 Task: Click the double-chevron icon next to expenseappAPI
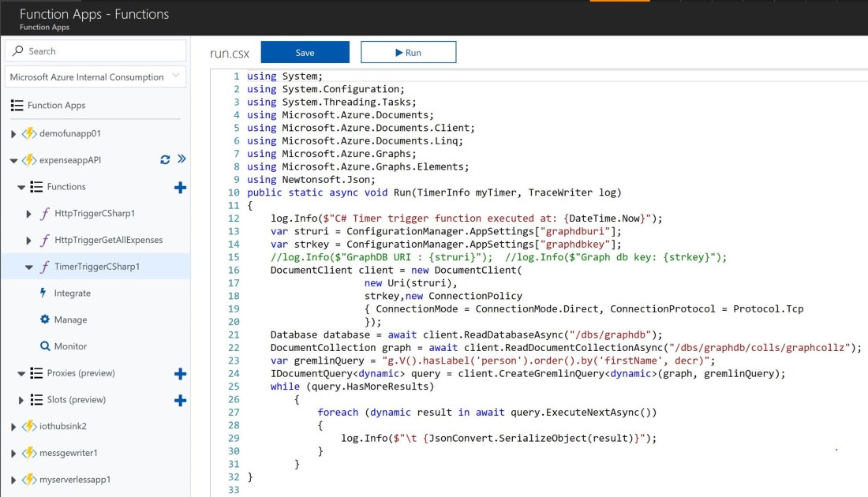pos(181,159)
